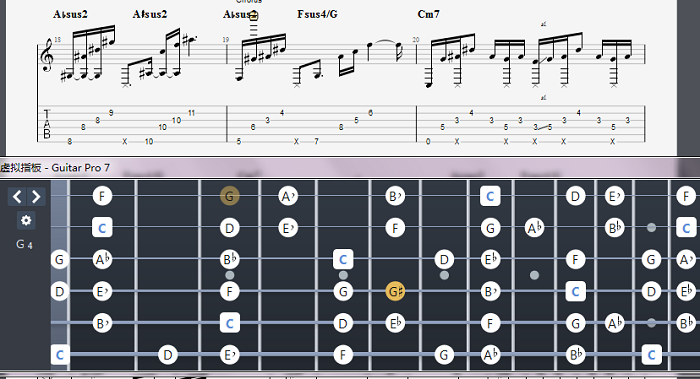Click the open D string note circle
Image resolution: width=700 pixels, height=379 pixels.
point(59,292)
